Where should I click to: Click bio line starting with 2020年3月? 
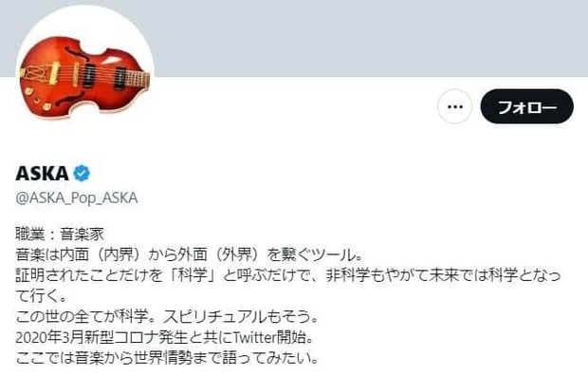pyautogui.click(x=164, y=338)
